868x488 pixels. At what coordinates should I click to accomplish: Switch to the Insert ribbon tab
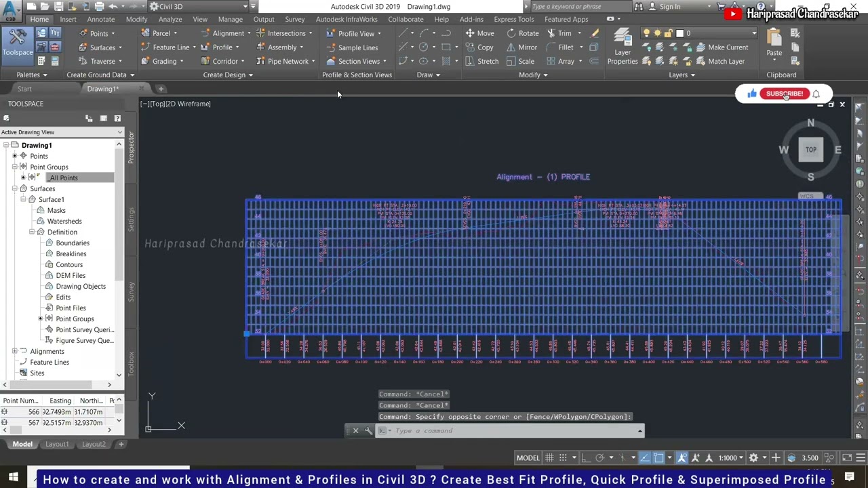tap(68, 19)
